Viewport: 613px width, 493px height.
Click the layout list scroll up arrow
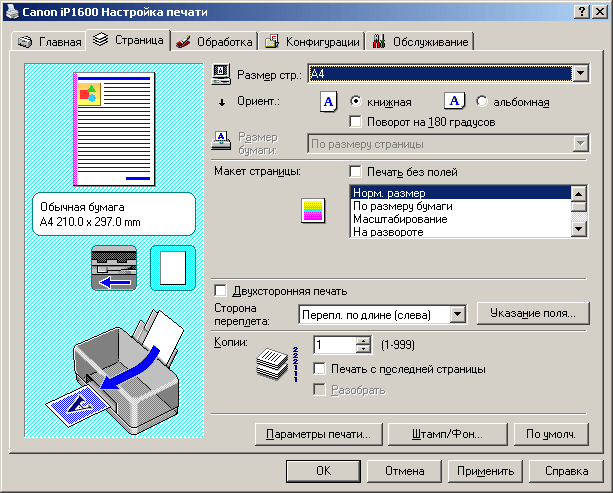click(579, 193)
